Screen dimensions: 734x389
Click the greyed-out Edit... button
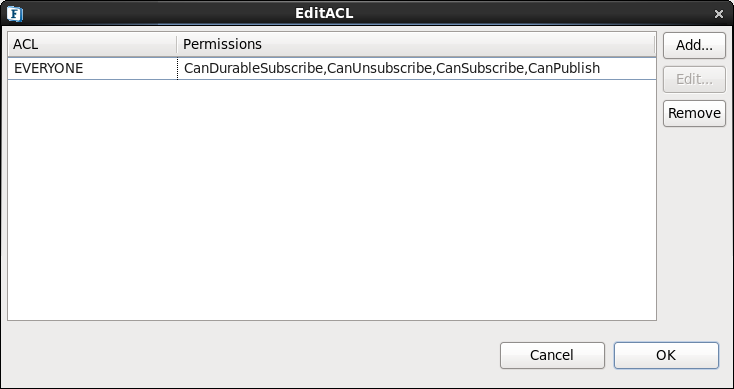coord(694,80)
